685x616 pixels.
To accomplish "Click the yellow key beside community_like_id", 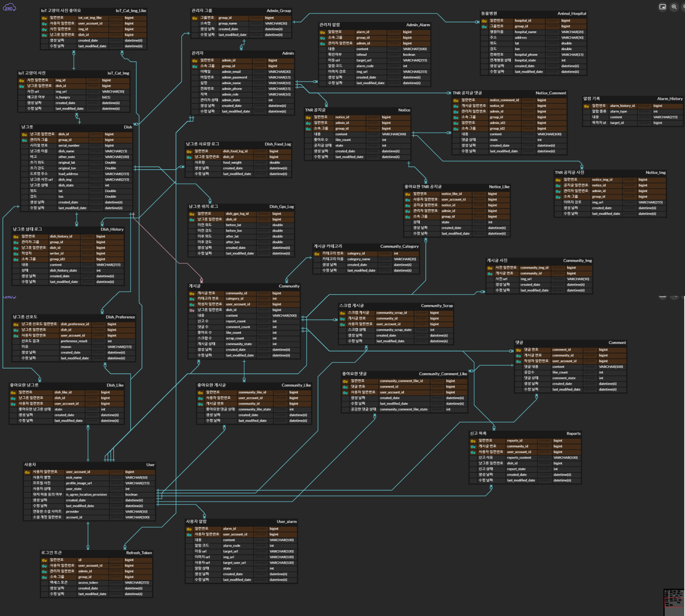I will (200, 393).
